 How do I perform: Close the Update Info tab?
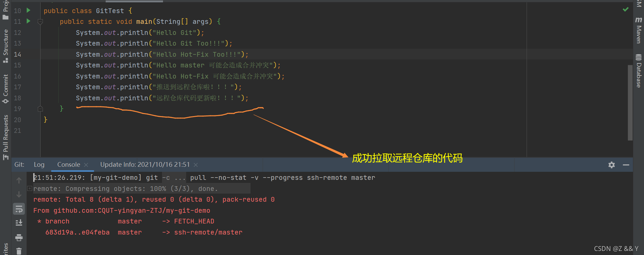click(196, 165)
